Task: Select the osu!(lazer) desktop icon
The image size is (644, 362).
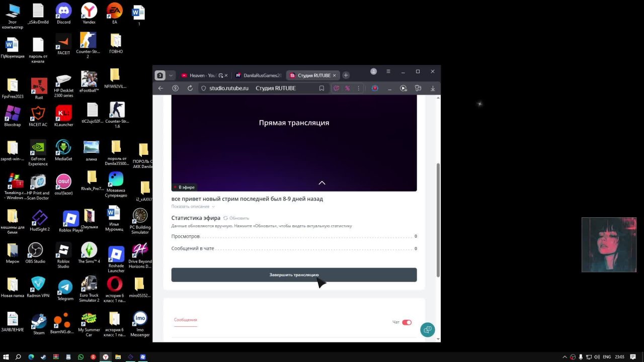Action: point(63,184)
